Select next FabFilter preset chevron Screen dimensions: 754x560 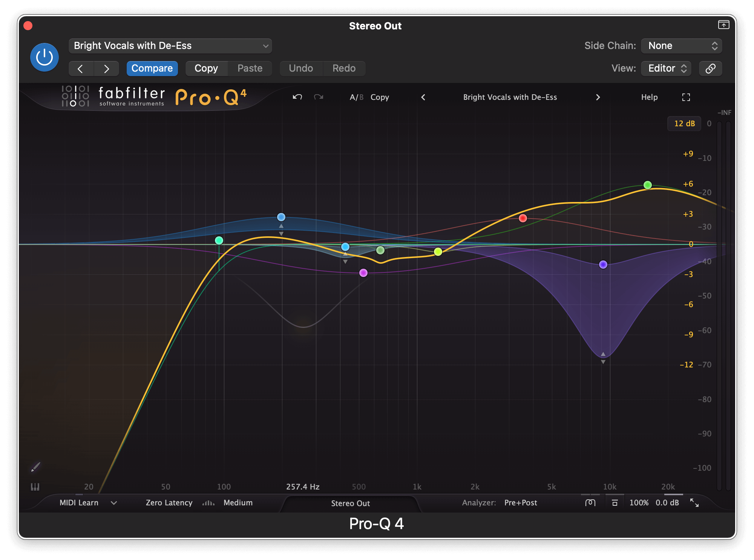[x=598, y=97]
